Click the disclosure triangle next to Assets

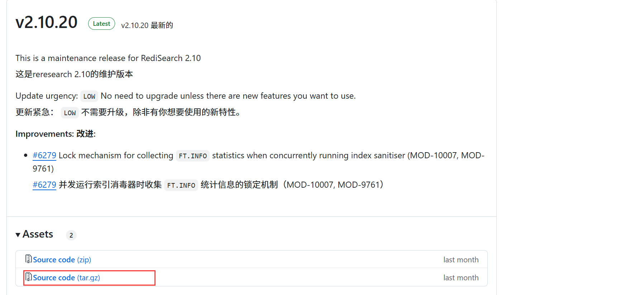(18, 234)
